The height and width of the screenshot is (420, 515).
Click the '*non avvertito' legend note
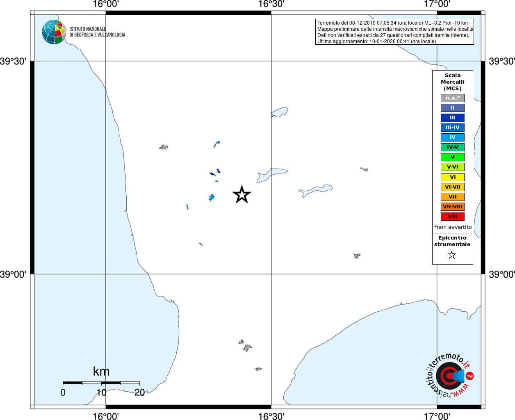click(x=453, y=227)
